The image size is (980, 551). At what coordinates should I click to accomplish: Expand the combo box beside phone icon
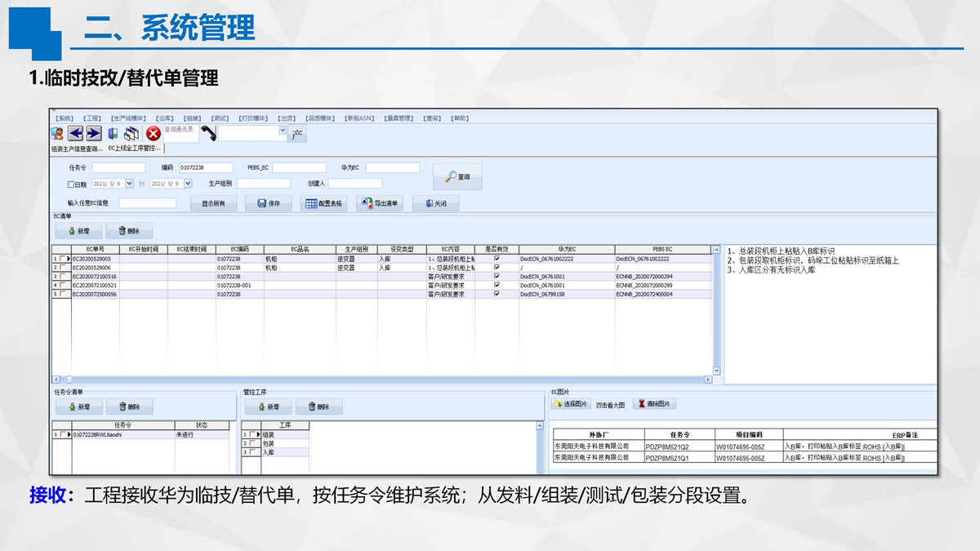tap(283, 130)
